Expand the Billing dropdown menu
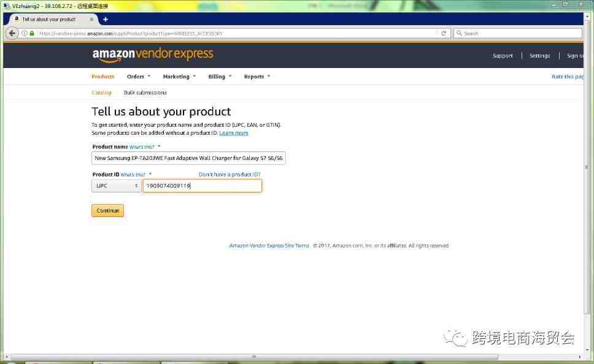This screenshot has width=594, height=364. pyautogui.click(x=220, y=77)
